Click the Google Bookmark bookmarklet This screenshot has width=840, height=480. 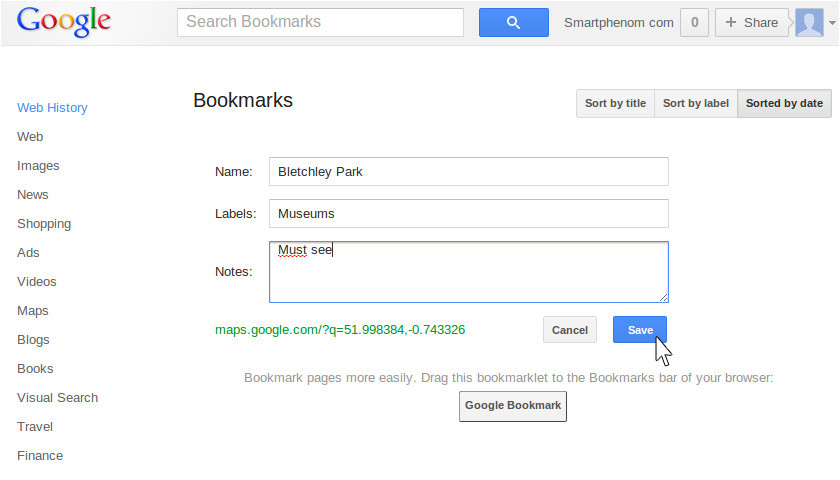click(x=513, y=406)
